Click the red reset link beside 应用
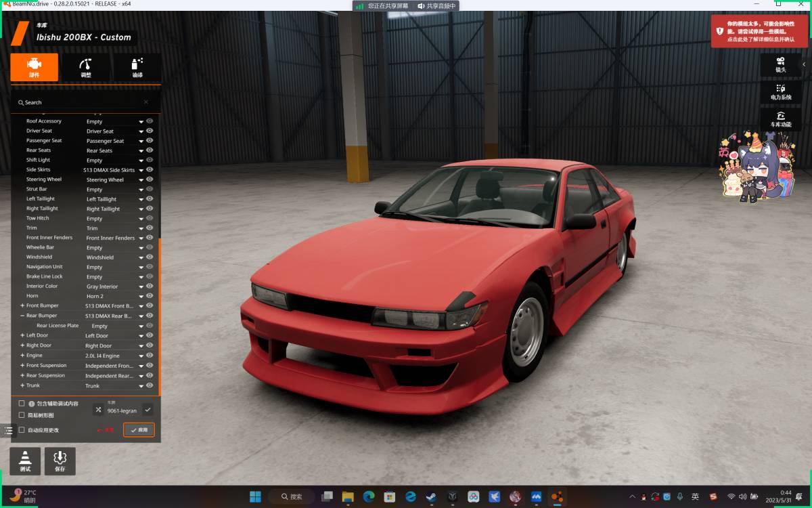Image resolution: width=812 pixels, height=508 pixels. (x=106, y=430)
